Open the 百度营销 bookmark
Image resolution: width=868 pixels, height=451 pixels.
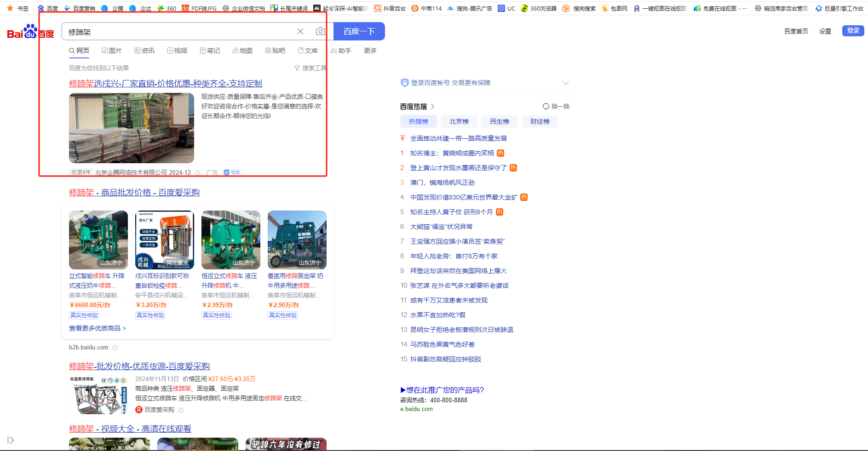click(80, 8)
